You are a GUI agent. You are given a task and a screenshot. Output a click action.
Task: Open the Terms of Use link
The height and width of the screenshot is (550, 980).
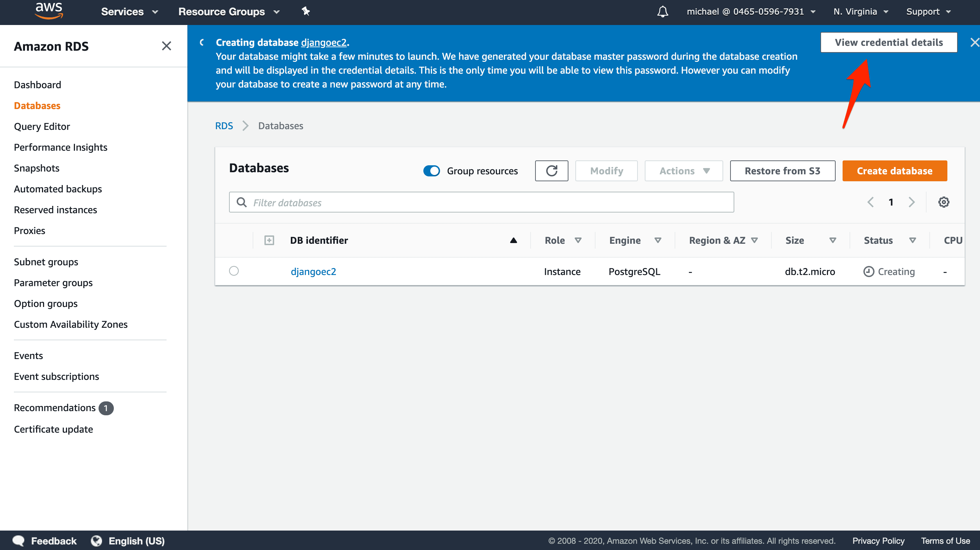[x=945, y=541]
